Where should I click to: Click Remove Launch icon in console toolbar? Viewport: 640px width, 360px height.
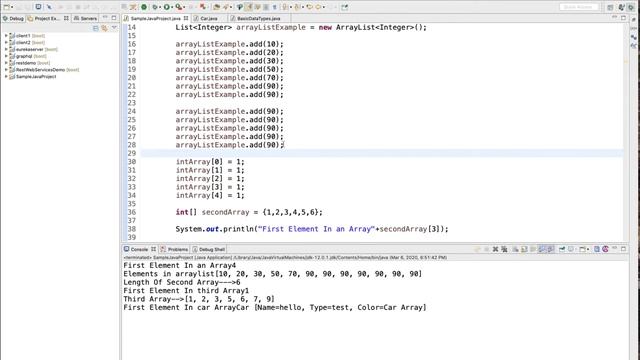click(x=496, y=249)
